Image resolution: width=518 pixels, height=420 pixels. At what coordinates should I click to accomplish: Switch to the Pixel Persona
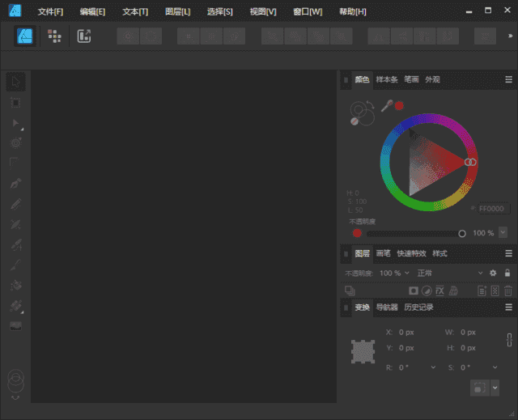[54, 36]
